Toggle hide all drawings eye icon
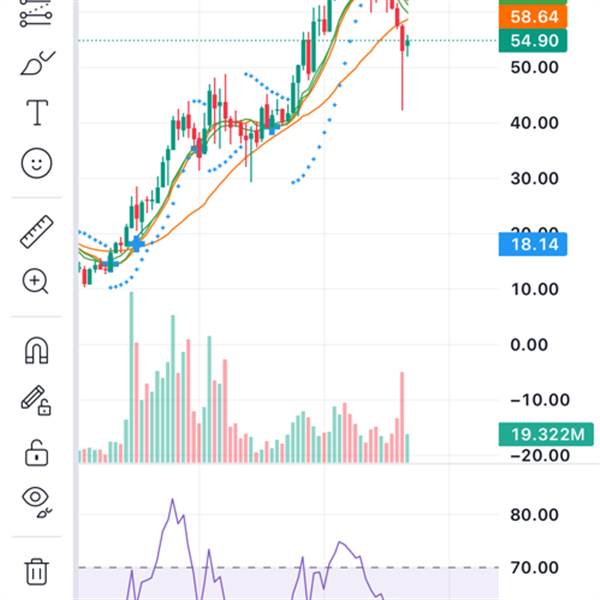The height and width of the screenshot is (600, 600). click(37, 502)
